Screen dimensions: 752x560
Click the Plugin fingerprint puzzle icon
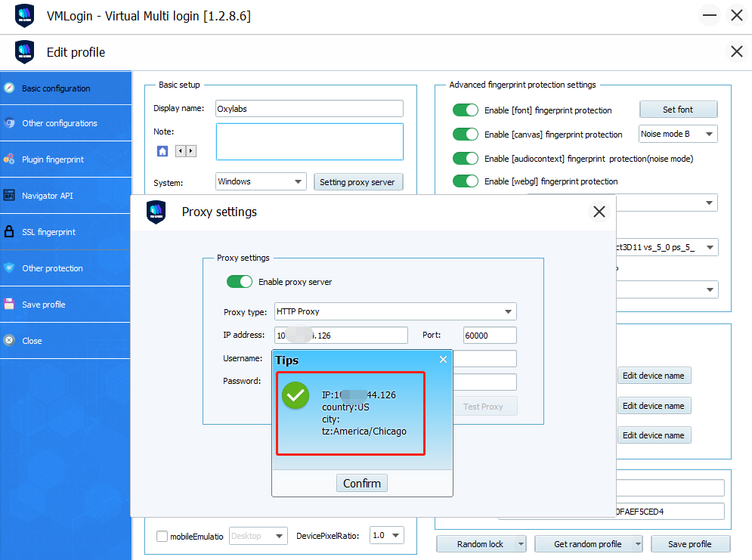click(9, 159)
